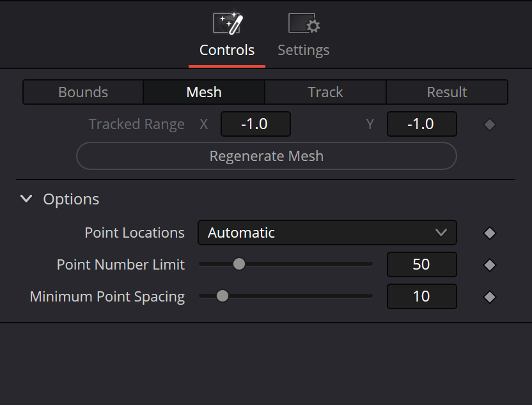
Task: Click the Tracked Range Y value field
Action: point(422,124)
